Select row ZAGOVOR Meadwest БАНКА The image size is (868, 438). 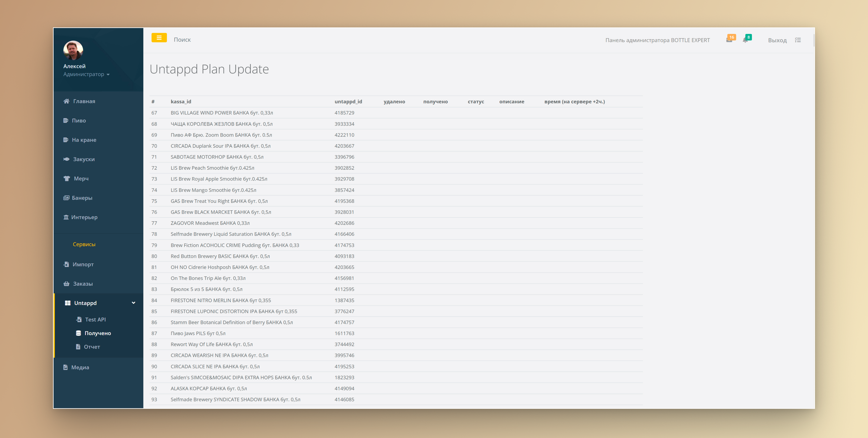[396, 223]
